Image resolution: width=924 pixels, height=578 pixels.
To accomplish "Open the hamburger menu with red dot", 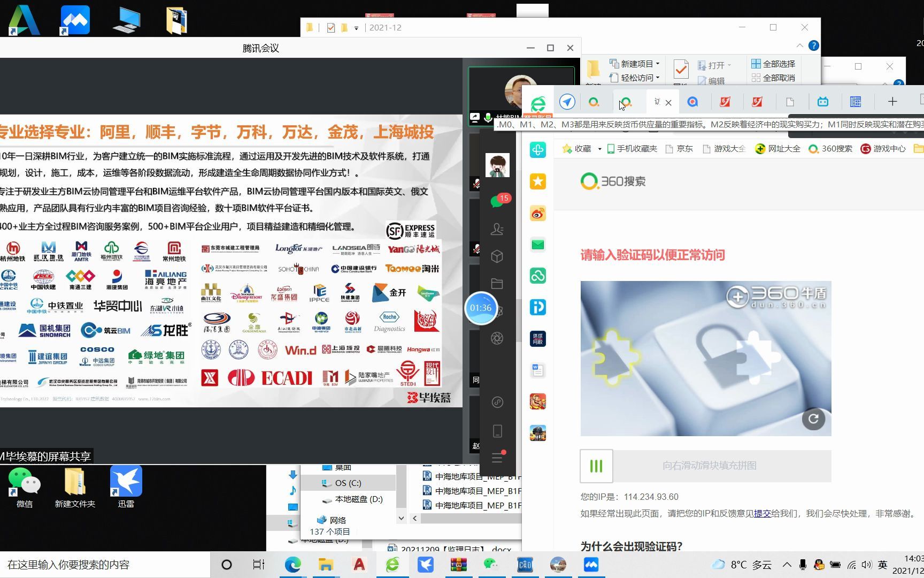I will click(x=498, y=457).
